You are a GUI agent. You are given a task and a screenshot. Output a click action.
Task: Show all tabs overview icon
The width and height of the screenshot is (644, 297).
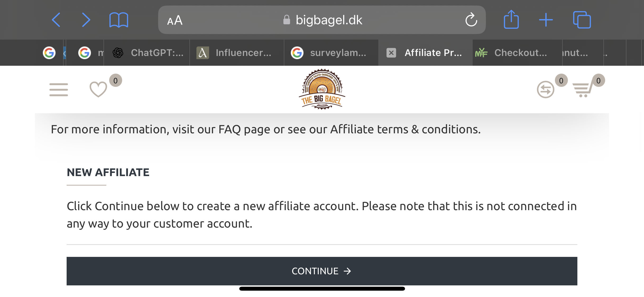(x=582, y=20)
